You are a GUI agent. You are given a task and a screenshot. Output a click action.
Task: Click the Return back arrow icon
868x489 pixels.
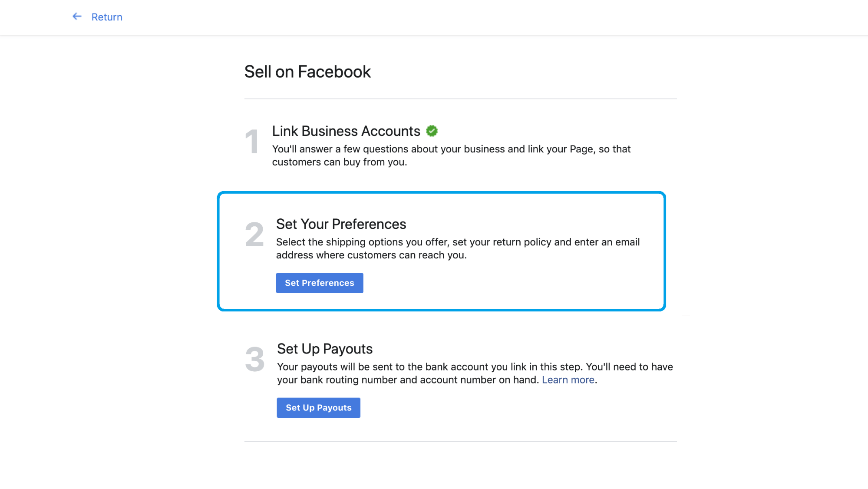[x=77, y=17]
